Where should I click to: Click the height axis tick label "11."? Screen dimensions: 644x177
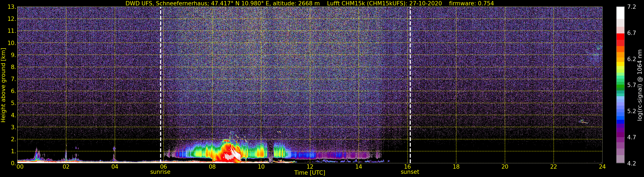[x=12, y=31]
